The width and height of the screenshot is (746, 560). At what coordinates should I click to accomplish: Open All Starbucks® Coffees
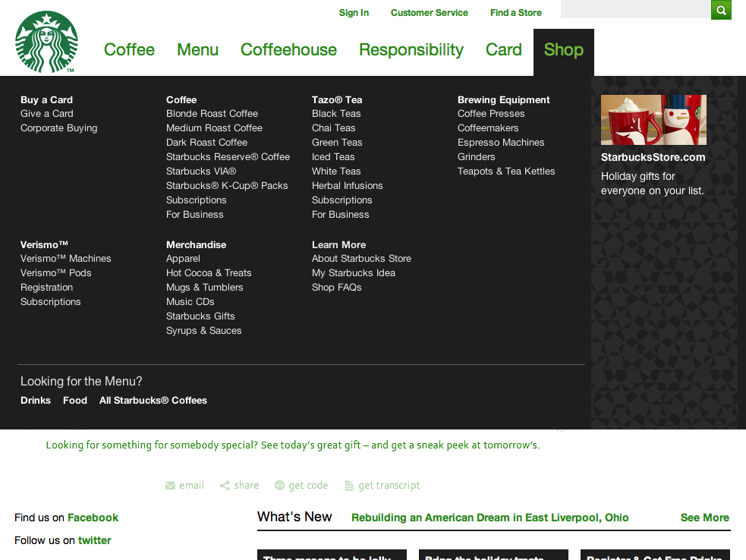(153, 401)
